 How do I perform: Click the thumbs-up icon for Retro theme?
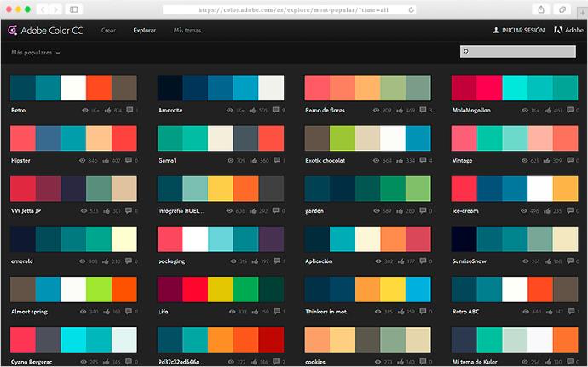coord(108,110)
